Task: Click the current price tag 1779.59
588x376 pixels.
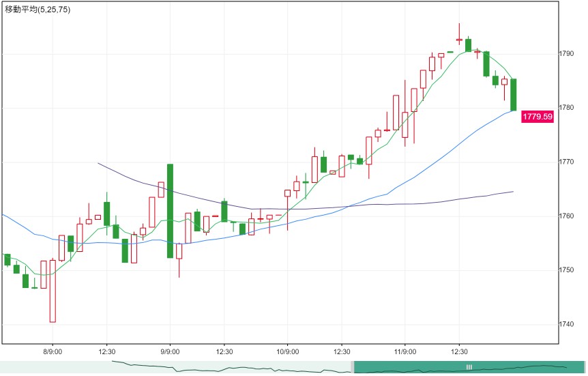Action: 538,116
